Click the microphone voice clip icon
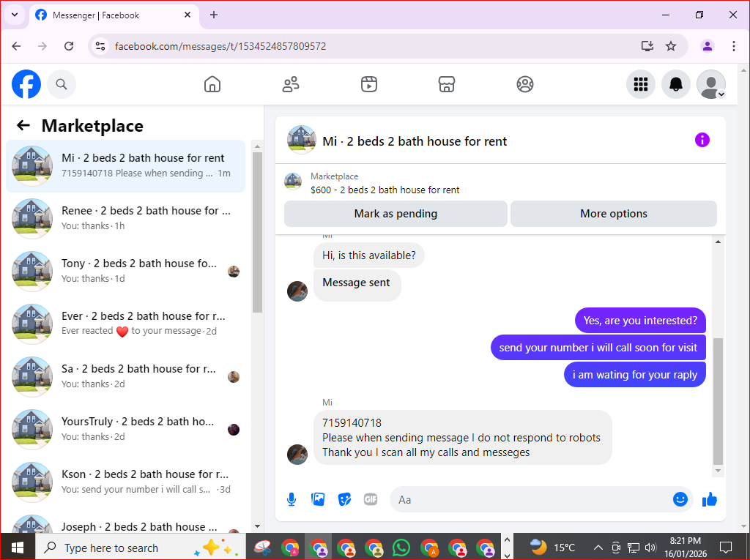Image resolution: width=750 pixels, height=560 pixels. click(292, 500)
